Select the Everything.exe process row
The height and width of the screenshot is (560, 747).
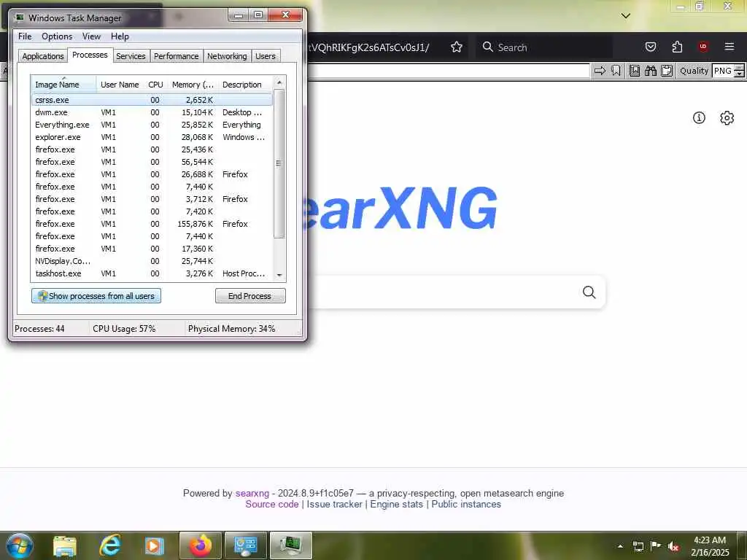pos(152,125)
